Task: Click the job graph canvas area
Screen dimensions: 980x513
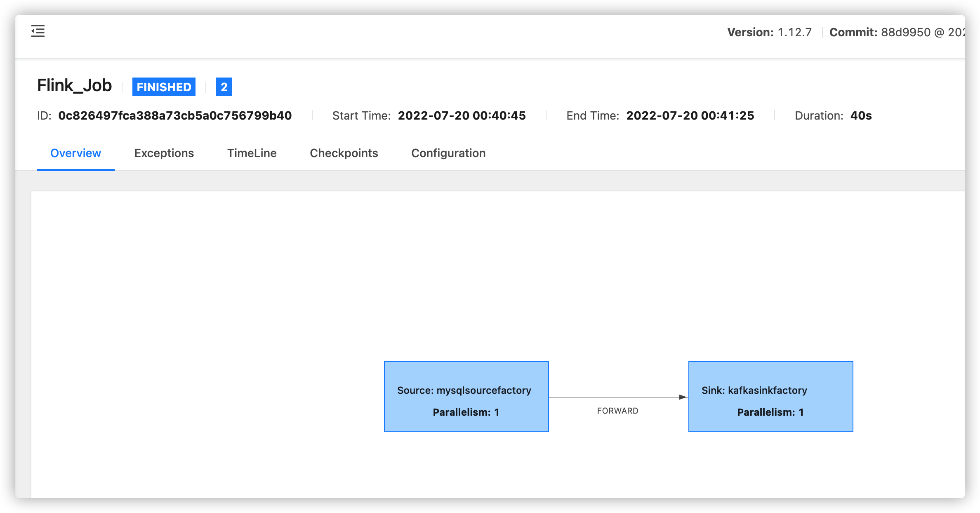Action: (247, 289)
